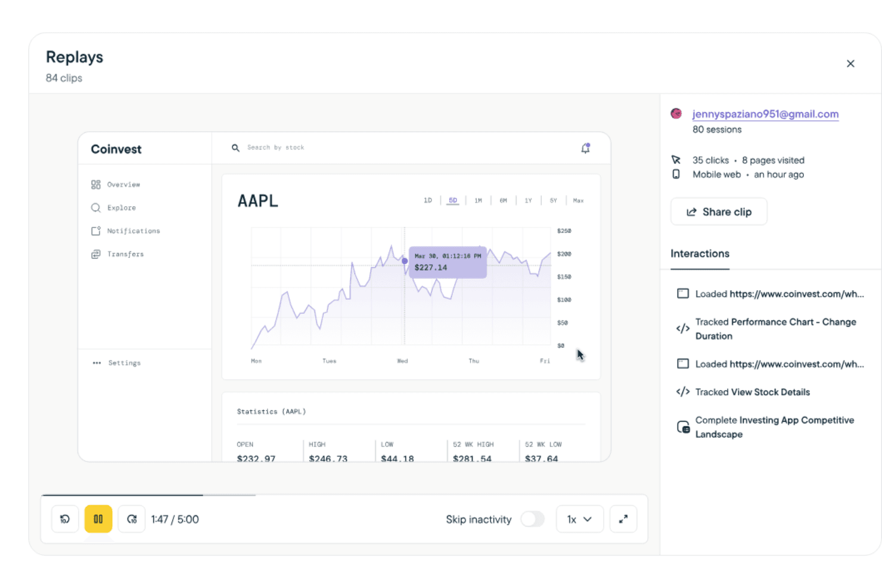The width and height of the screenshot is (882, 588).
Task: Select the Max chart range
Action: [x=578, y=200]
